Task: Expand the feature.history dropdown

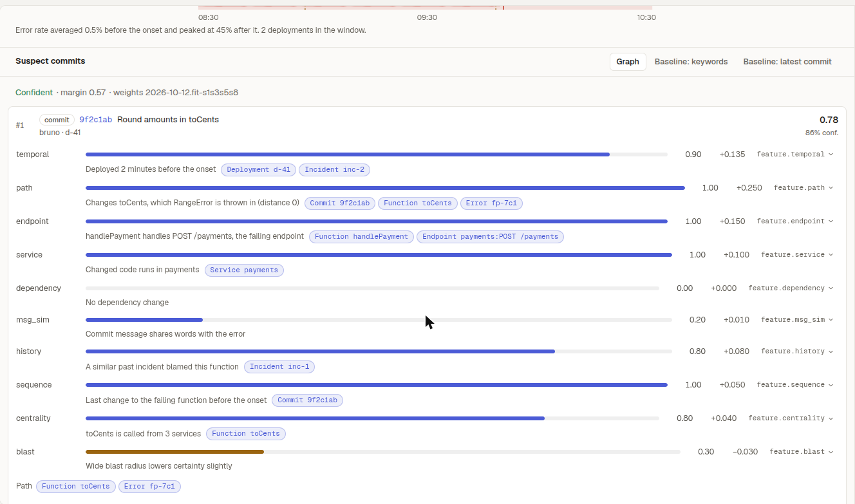Action: 797,351
